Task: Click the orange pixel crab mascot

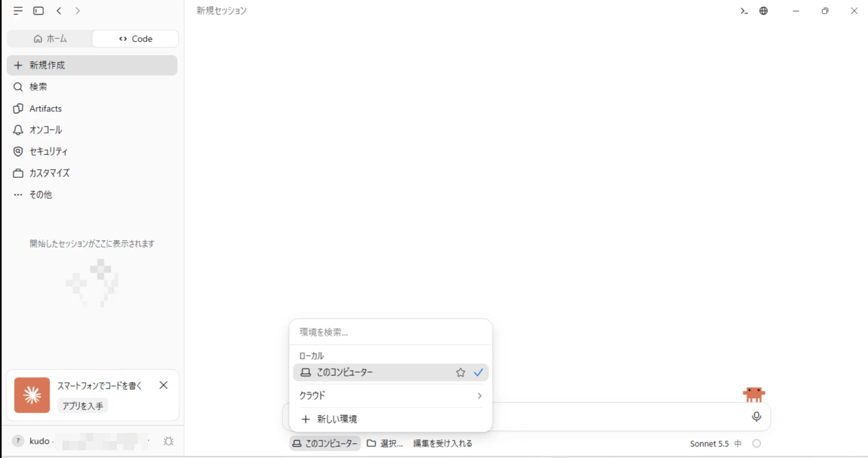Action: click(754, 394)
